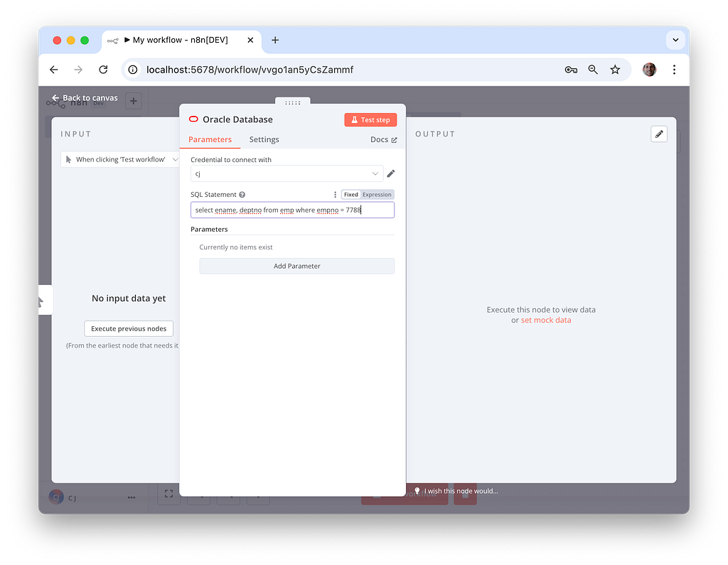Image resolution: width=728 pixels, height=565 pixels.
Task: Click the 'No input data yet' text
Action: pyautogui.click(x=129, y=298)
